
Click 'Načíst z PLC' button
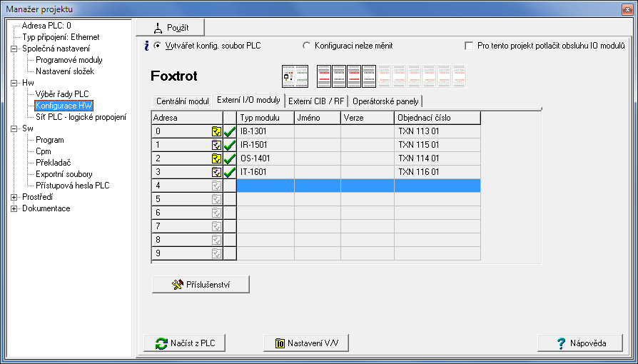(x=184, y=343)
